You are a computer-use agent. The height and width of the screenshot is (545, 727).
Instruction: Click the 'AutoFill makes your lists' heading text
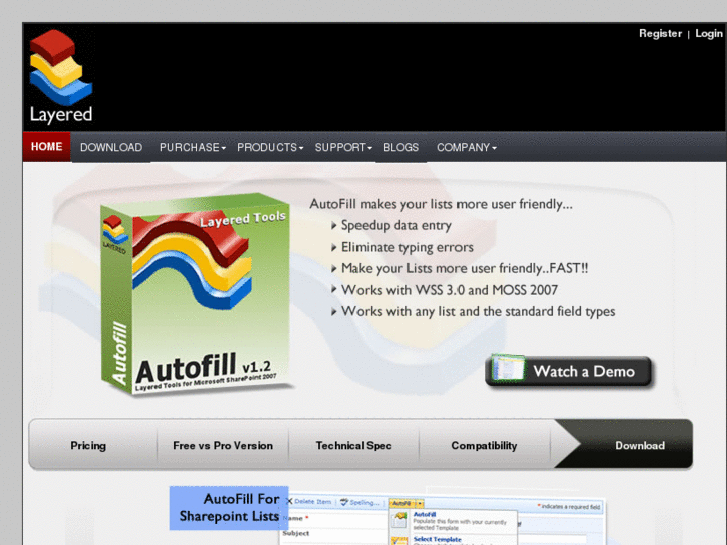[441, 204]
